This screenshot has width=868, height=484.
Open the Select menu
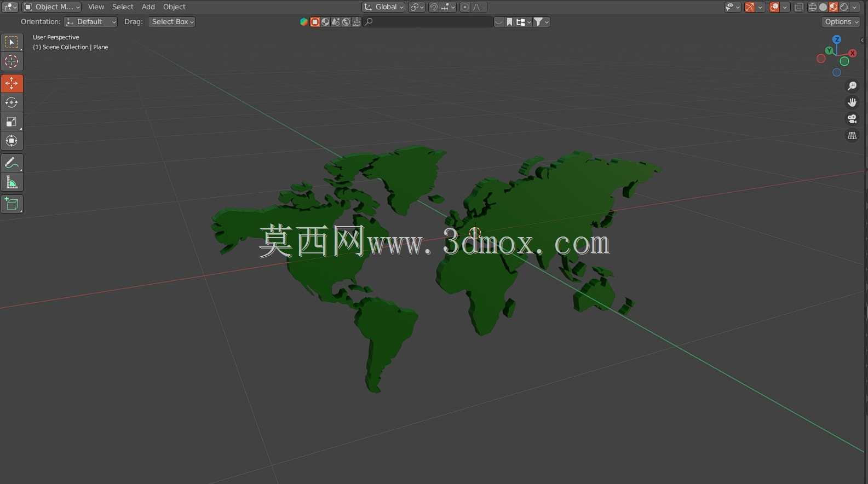(x=123, y=7)
